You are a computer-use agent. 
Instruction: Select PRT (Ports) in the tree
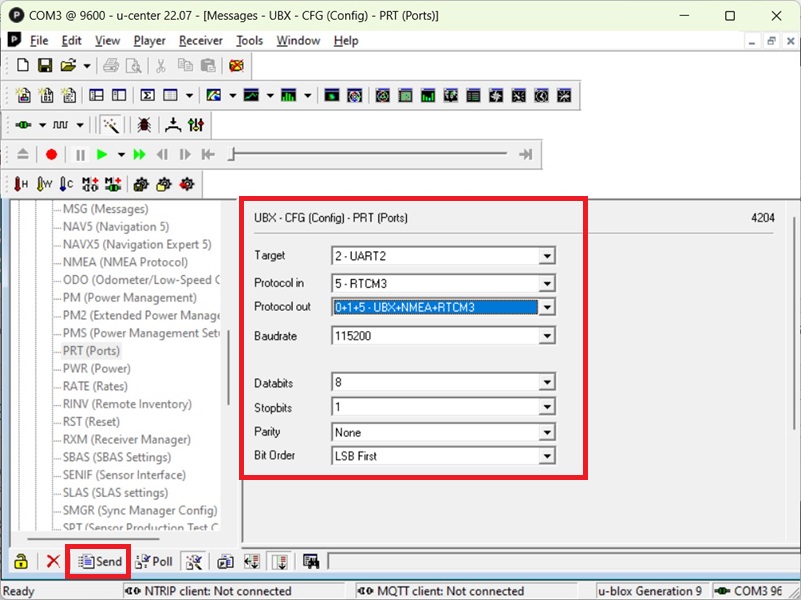[x=91, y=351]
